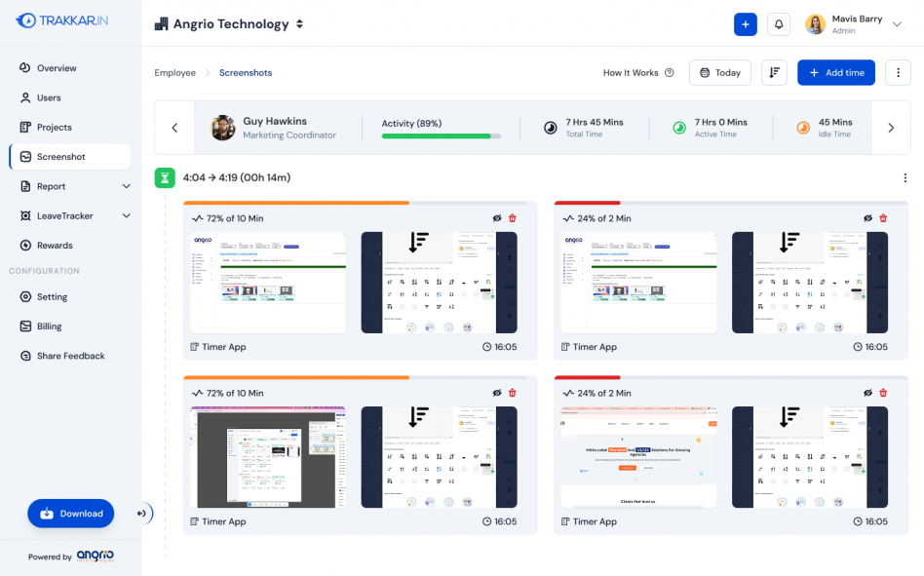This screenshot has width=924, height=576.
Task: Click the blue plus icon in header
Action: (x=745, y=24)
